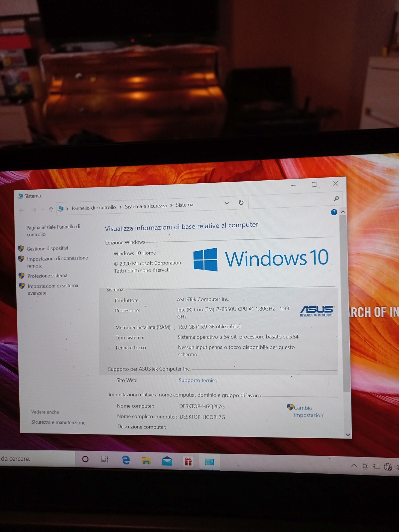
Task: Open Gestione dispositivi
Action: [x=47, y=249]
